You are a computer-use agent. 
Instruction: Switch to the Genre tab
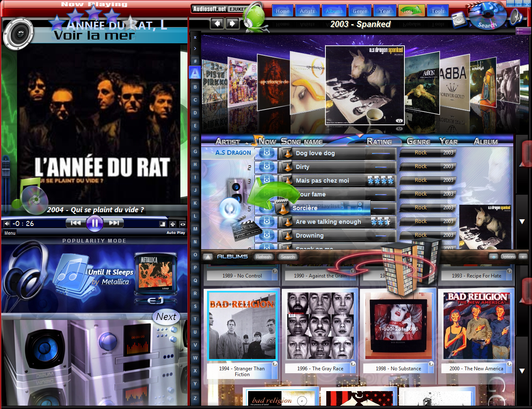pos(360,11)
